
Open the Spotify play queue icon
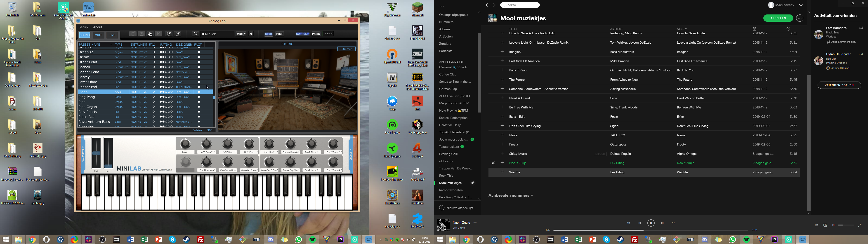click(x=816, y=225)
